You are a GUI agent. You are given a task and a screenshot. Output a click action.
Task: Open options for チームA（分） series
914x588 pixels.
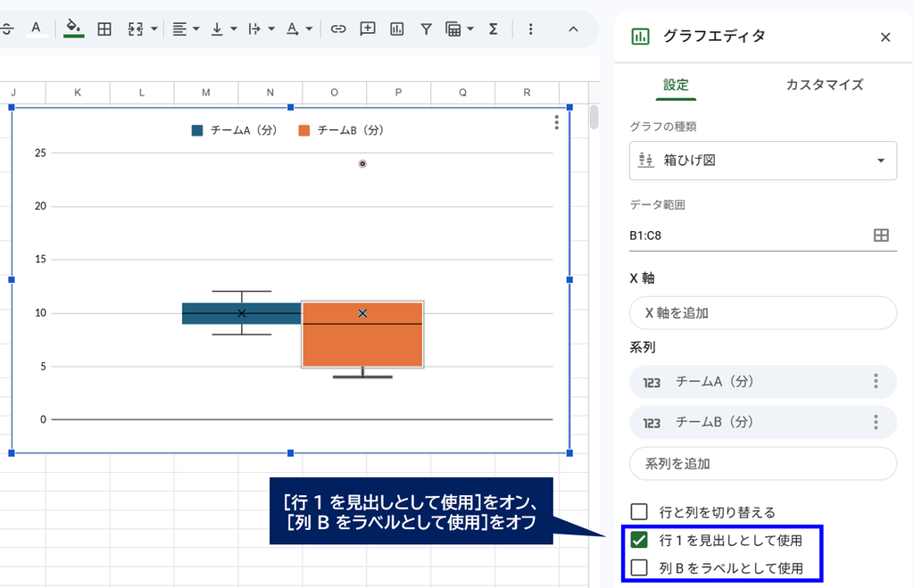coord(876,381)
